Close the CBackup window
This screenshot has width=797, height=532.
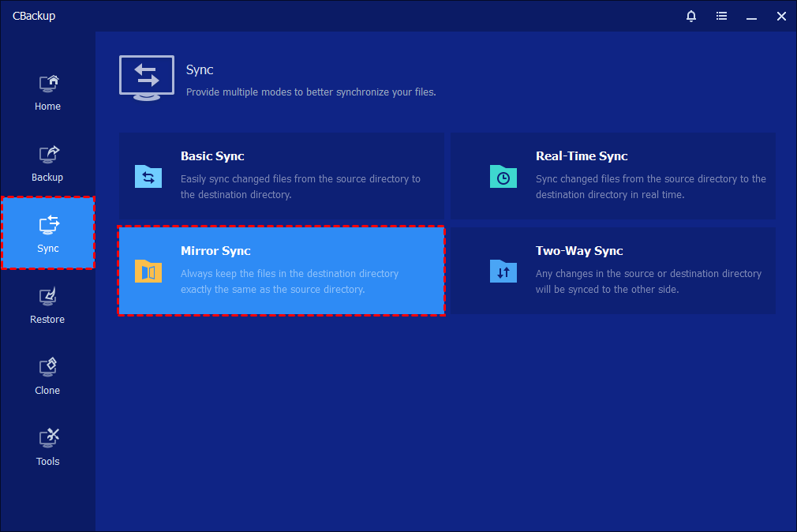click(780, 16)
